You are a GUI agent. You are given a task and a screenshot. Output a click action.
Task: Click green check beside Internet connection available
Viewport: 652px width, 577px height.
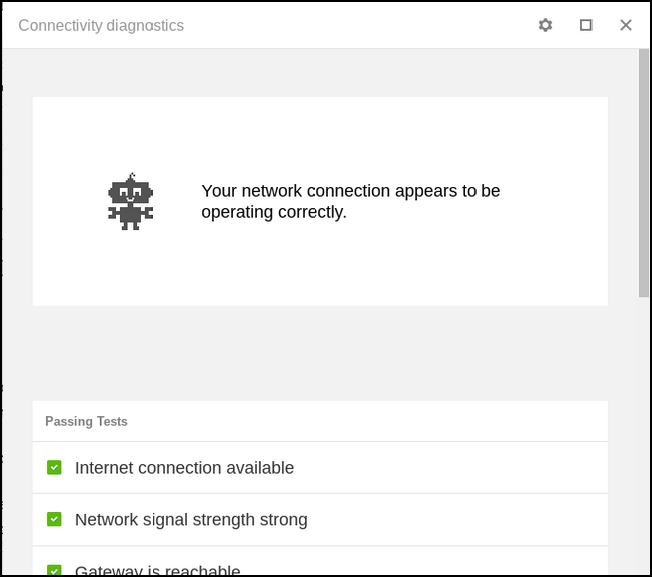point(55,467)
